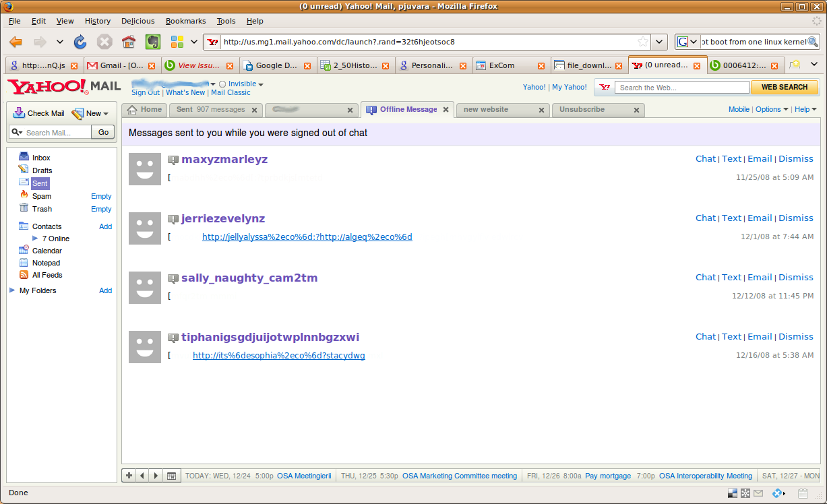Image resolution: width=827 pixels, height=504 pixels.
Task: Open the Inbox folder
Action: [41, 158]
